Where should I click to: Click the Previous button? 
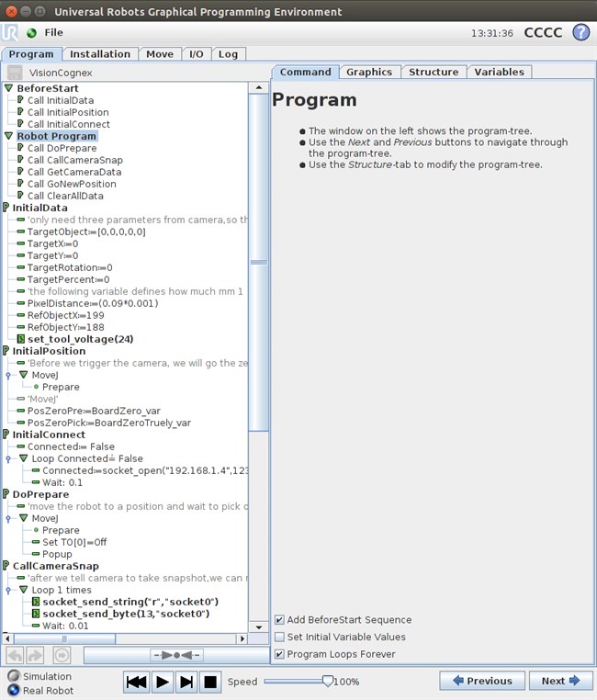(482, 681)
